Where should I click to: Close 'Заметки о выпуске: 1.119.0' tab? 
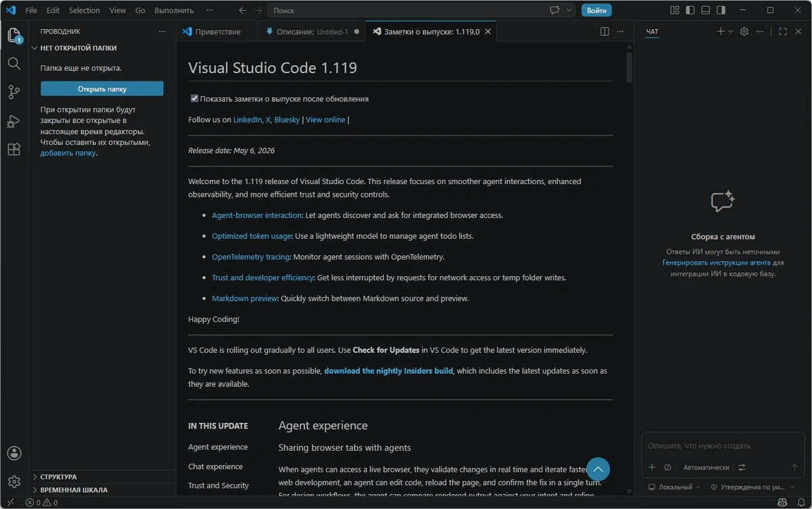click(x=489, y=32)
